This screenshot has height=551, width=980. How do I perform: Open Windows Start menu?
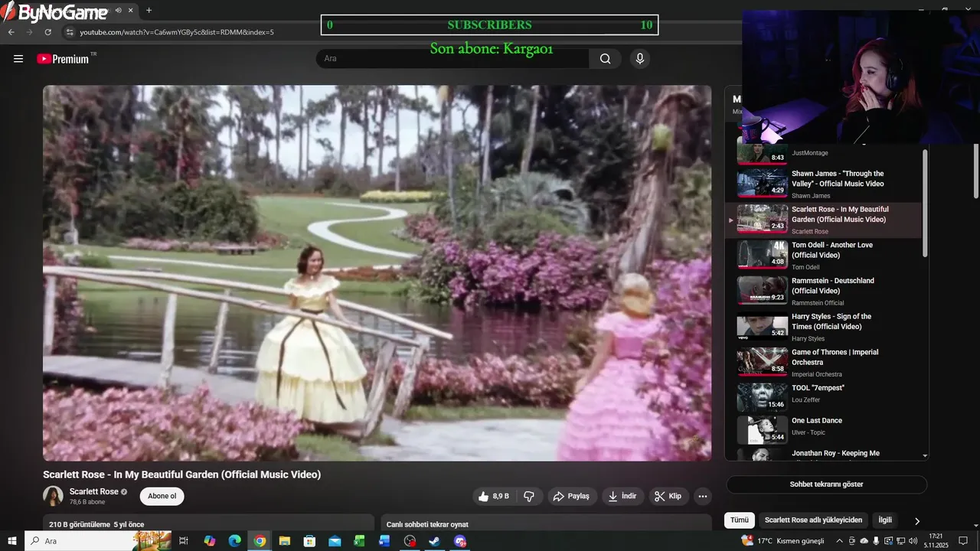tap(12, 541)
